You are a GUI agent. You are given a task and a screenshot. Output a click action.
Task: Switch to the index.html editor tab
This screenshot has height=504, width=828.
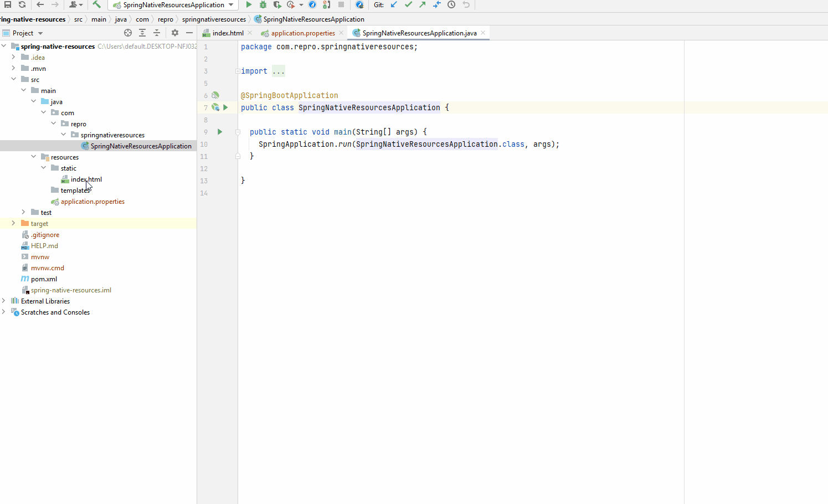point(228,33)
